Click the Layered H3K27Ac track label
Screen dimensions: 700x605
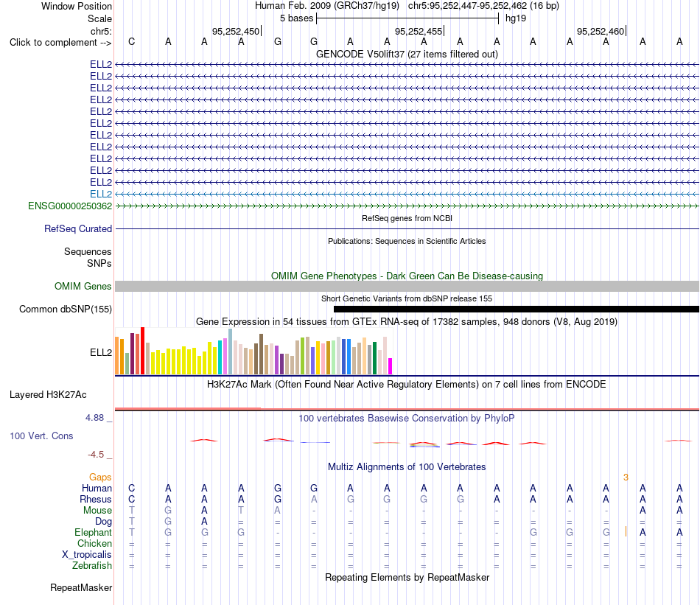coord(48,395)
